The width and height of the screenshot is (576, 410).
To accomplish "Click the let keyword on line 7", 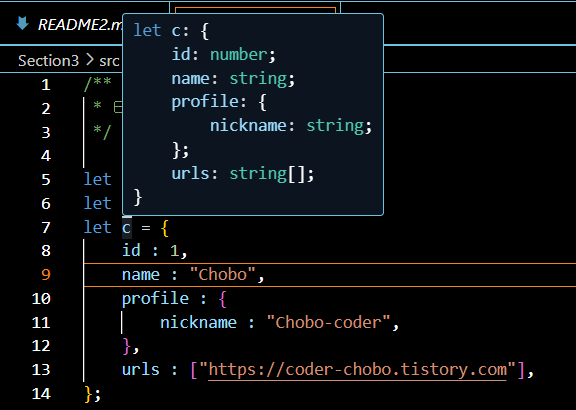I will tap(97, 227).
